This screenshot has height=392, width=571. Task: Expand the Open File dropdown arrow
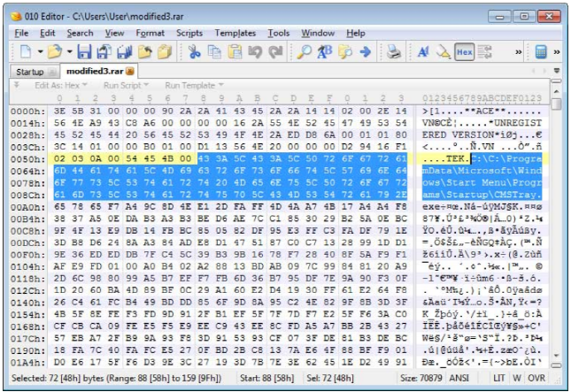coord(69,51)
